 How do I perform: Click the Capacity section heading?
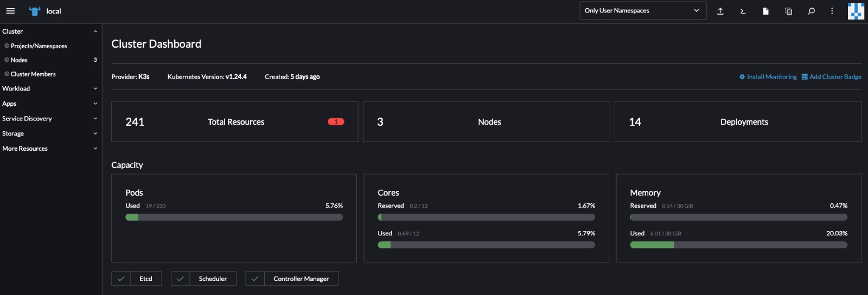tap(127, 165)
